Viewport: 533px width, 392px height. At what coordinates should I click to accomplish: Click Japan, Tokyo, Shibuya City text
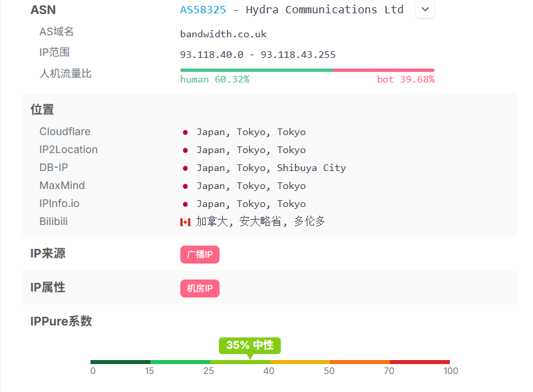pyautogui.click(x=271, y=168)
